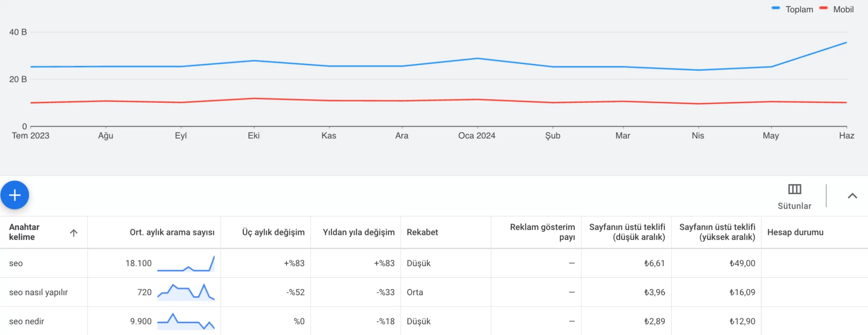
Task: Click the -%33 yearly change value
Action: point(385,292)
